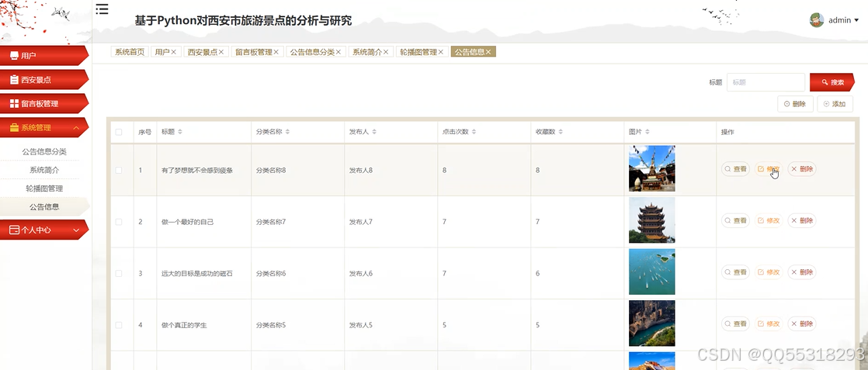Open the 用户 sidebar menu
The image size is (868, 370).
tap(43, 55)
